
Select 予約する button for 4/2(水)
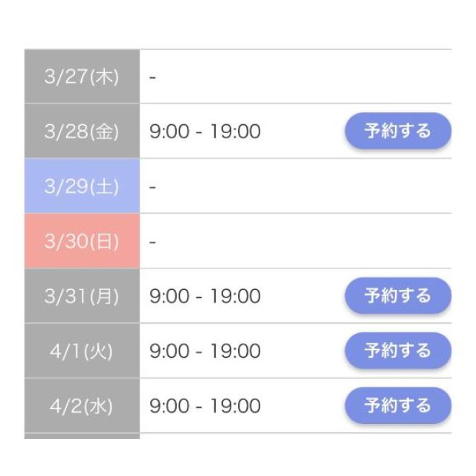coord(398,405)
